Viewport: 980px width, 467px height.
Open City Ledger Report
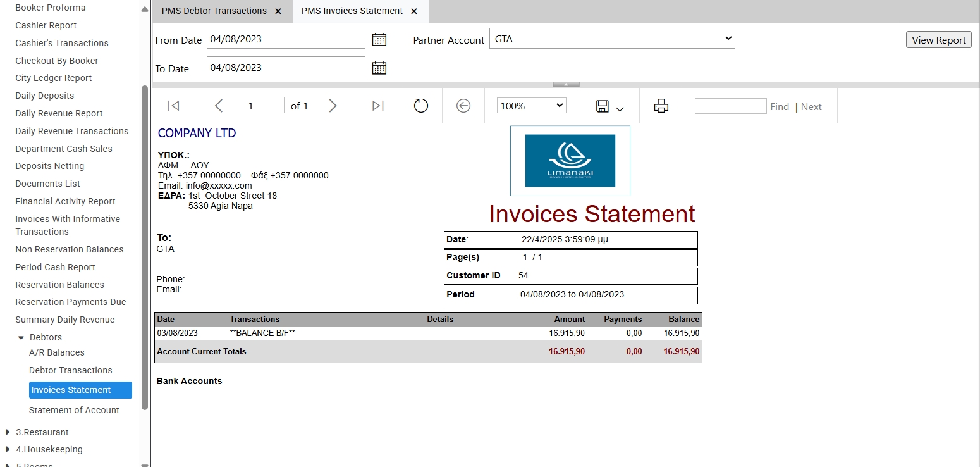point(54,78)
